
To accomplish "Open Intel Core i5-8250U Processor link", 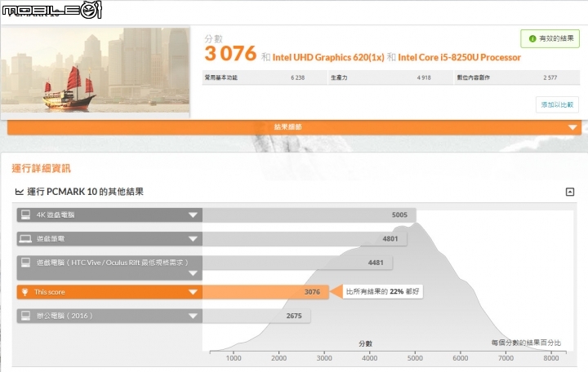I will pyautogui.click(x=459, y=57).
